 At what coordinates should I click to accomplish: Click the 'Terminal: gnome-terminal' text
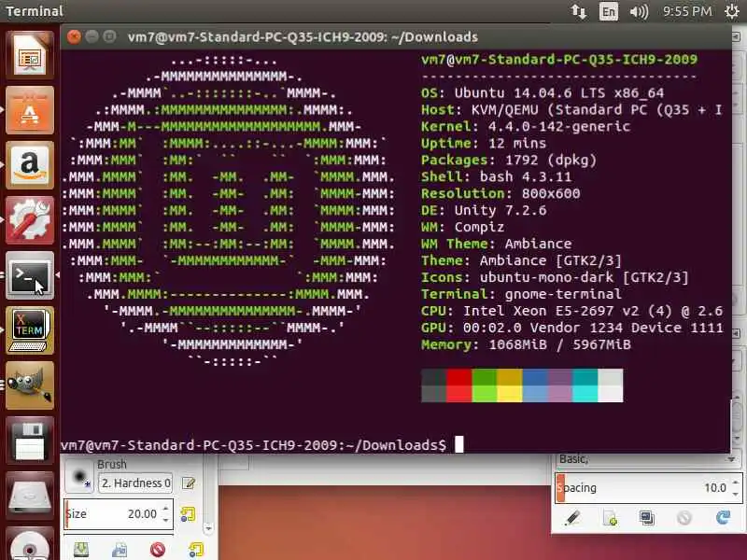[x=521, y=294]
